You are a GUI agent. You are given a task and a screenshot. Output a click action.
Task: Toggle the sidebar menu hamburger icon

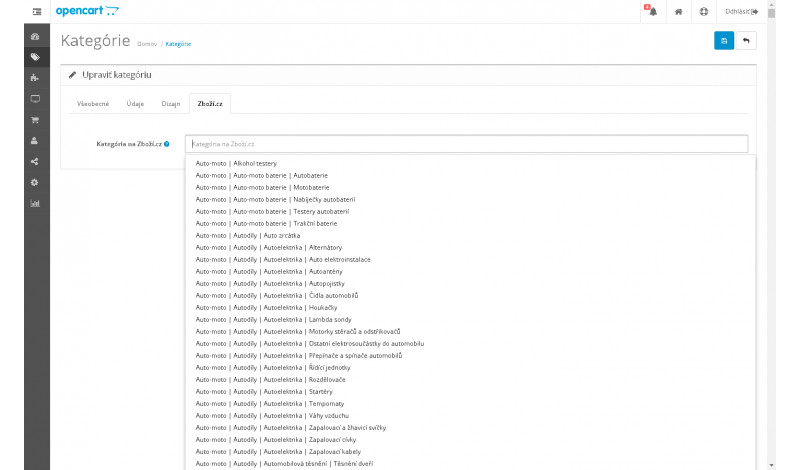(x=37, y=11)
